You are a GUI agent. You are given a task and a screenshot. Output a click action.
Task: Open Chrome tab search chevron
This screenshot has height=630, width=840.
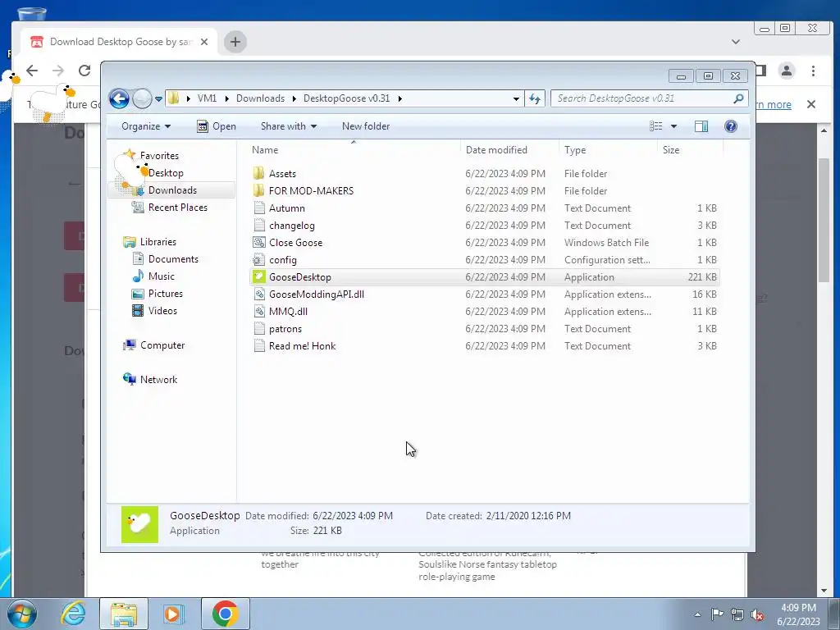(736, 42)
